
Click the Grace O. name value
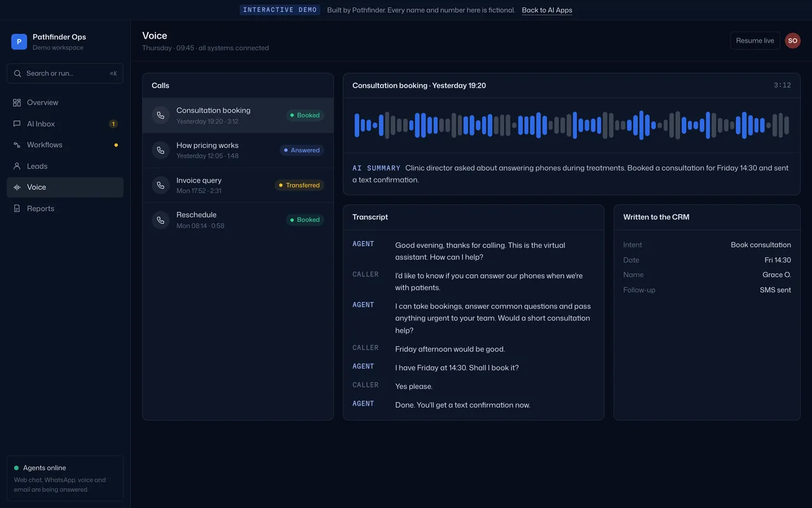pyautogui.click(x=776, y=275)
